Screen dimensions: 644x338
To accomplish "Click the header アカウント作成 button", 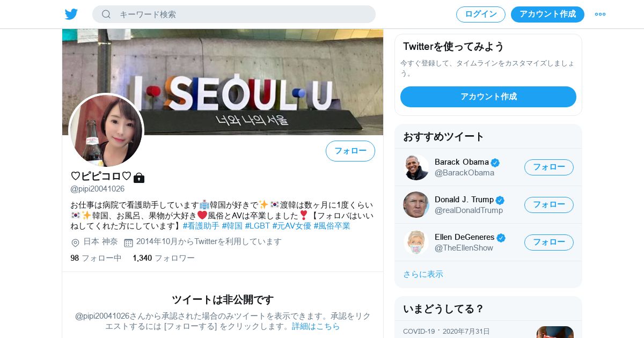I will point(547,14).
